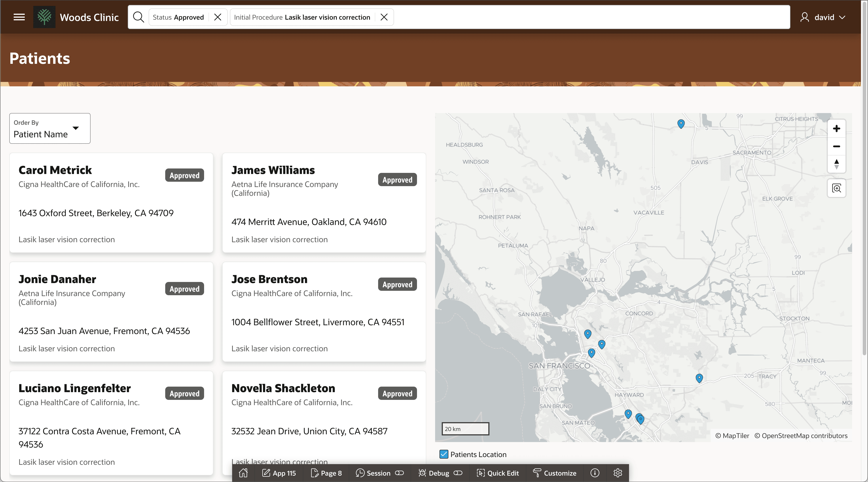Click the map pin near Davis
Screen dimensions: 868x482
click(681, 124)
